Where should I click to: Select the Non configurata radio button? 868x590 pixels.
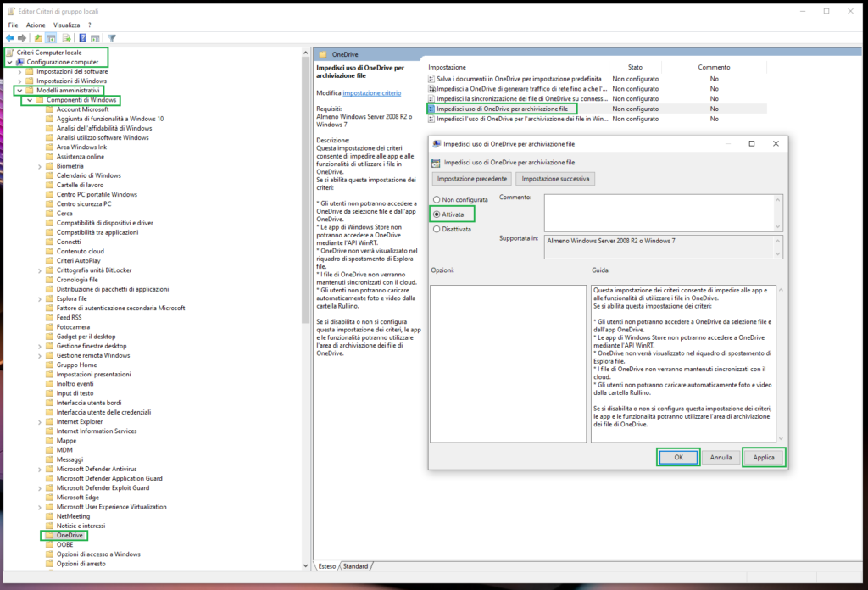click(x=437, y=200)
